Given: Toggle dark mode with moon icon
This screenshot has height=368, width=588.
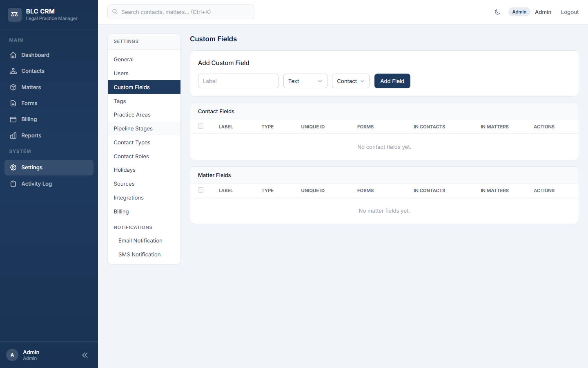Looking at the screenshot, I should pos(497,12).
